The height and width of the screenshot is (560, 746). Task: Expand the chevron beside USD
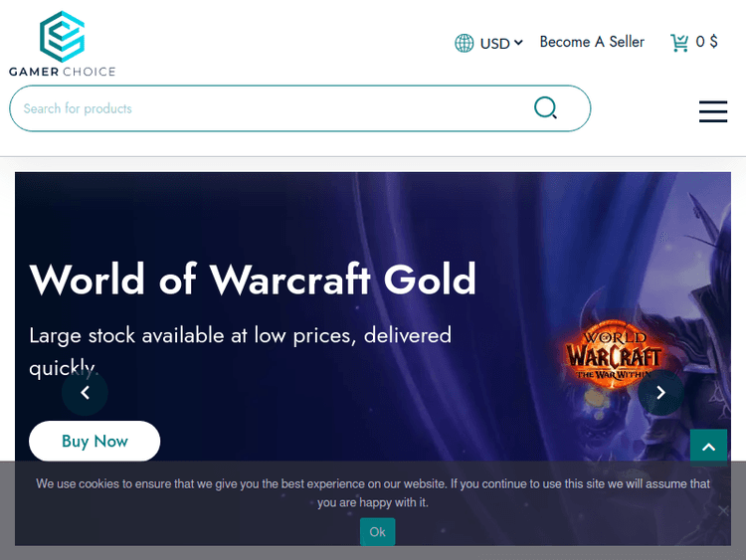[x=518, y=43]
